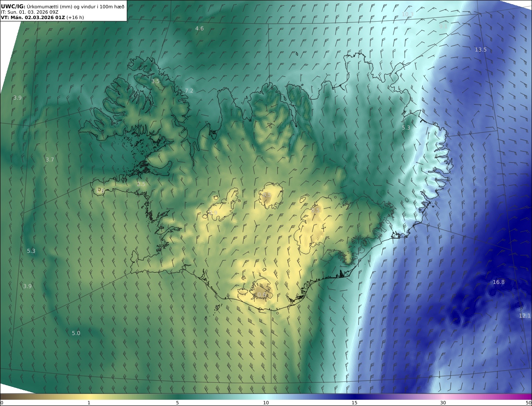This screenshot has width=532, height=406.
Task: Click the '30' tick label on the color scale
Action: pos(443,403)
